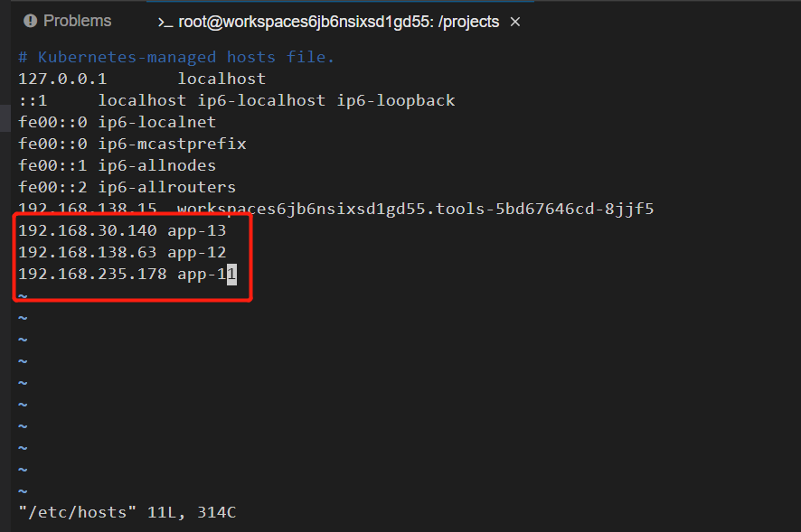Click the ip6-allnodes entry

pyautogui.click(x=156, y=165)
